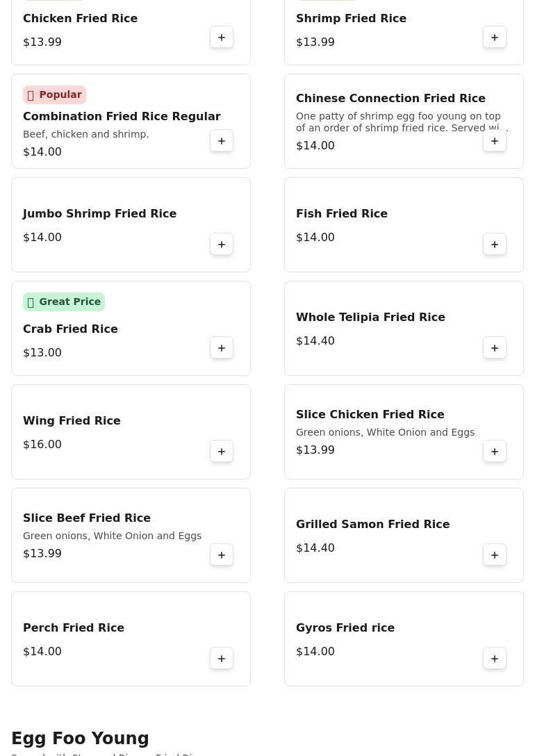Add Perch Fried Rice to cart

click(222, 659)
